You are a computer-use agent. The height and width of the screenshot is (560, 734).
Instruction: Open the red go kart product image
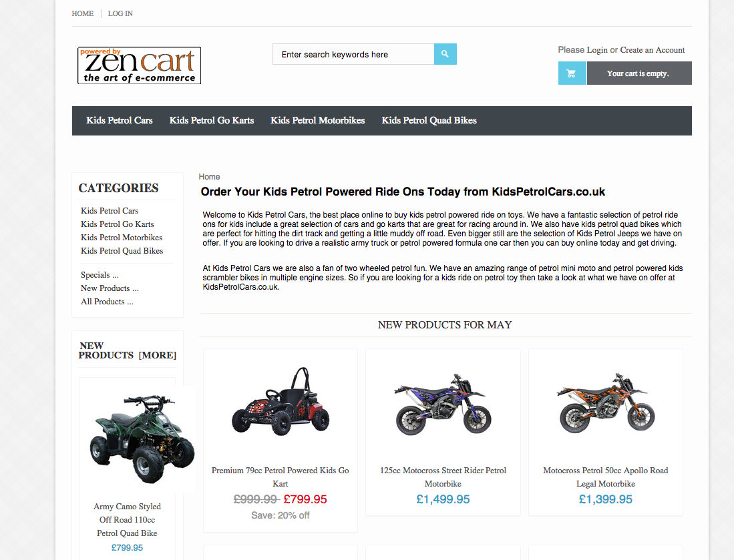click(281, 401)
